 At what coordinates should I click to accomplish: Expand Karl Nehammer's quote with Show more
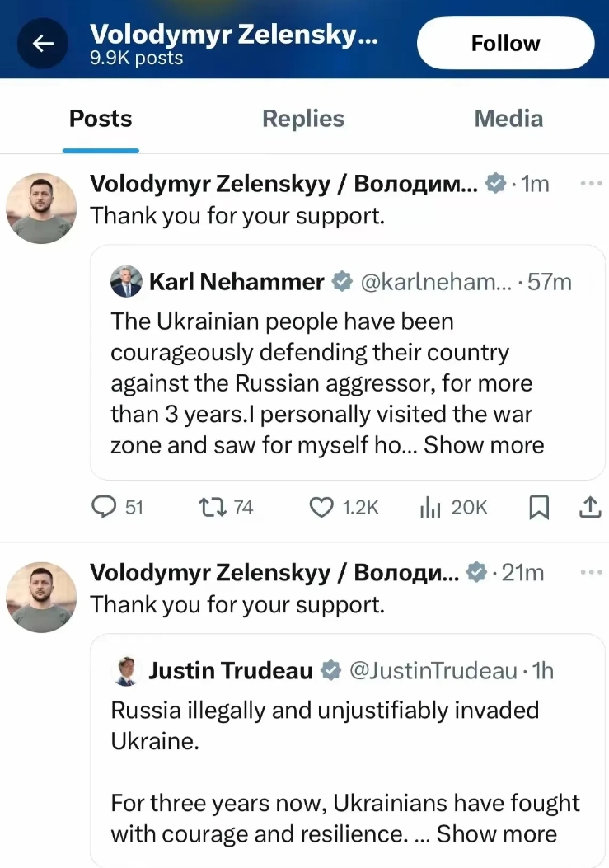[x=484, y=445]
